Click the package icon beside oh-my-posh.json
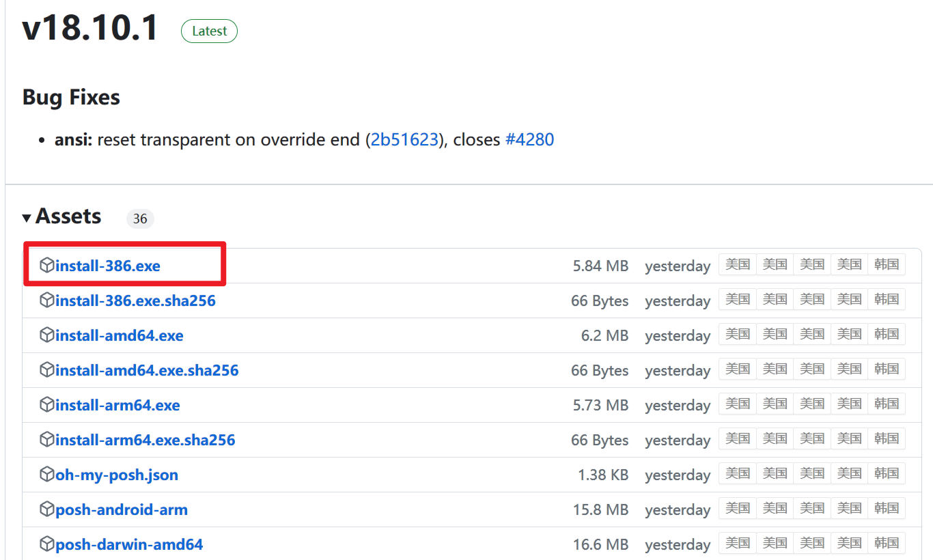 coord(46,474)
